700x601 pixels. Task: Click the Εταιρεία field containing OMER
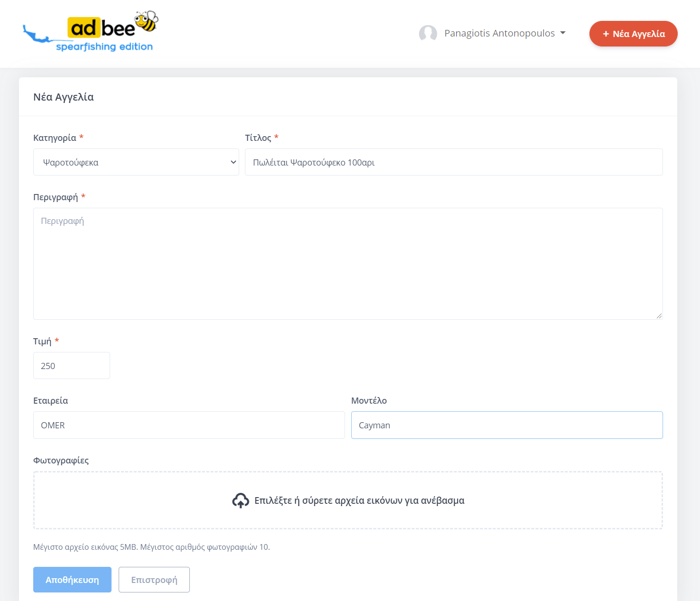(189, 425)
